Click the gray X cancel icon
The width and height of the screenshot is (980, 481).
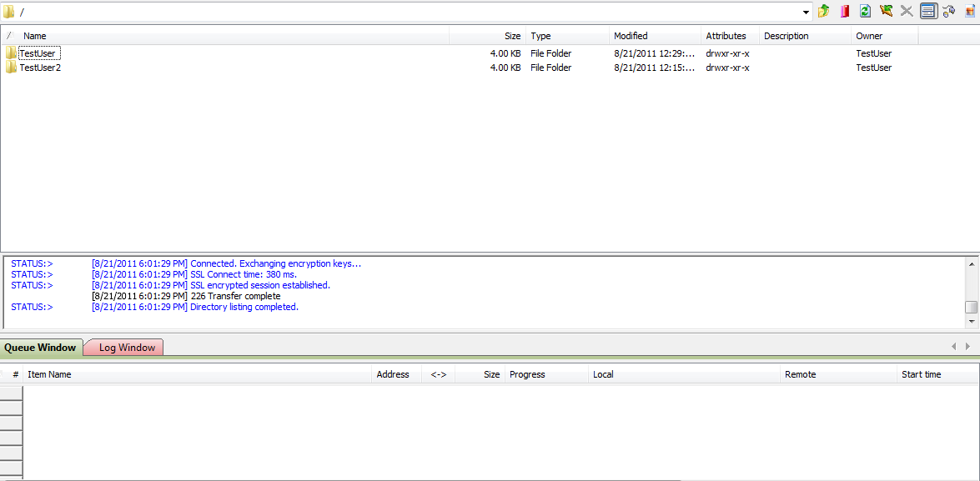point(907,11)
